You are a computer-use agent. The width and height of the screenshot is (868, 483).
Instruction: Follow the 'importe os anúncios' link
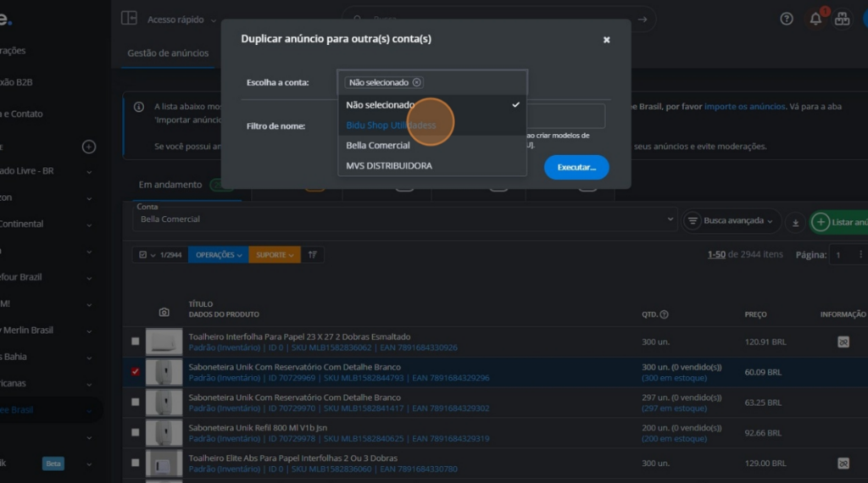pos(744,107)
